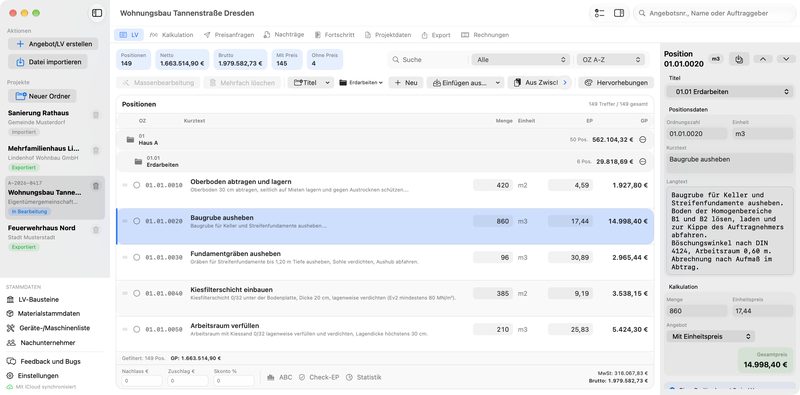Open the OZ A-Z sort dropdown
800x395 pixels.
(x=610, y=60)
